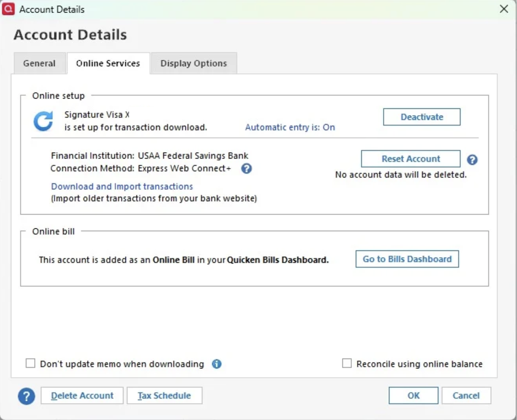Go to Bills Dashboard

(x=407, y=259)
